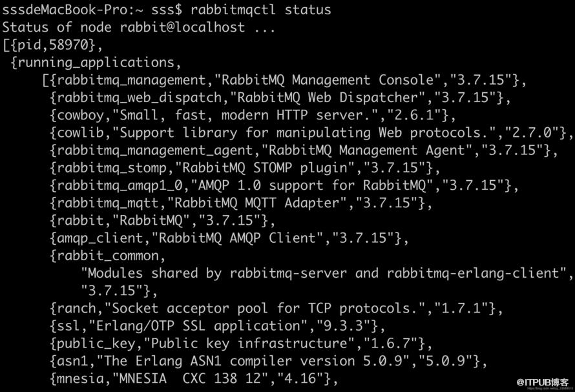Click the rabbitmq_web_dispatch line
The image size is (575, 392).
click(x=280, y=98)
